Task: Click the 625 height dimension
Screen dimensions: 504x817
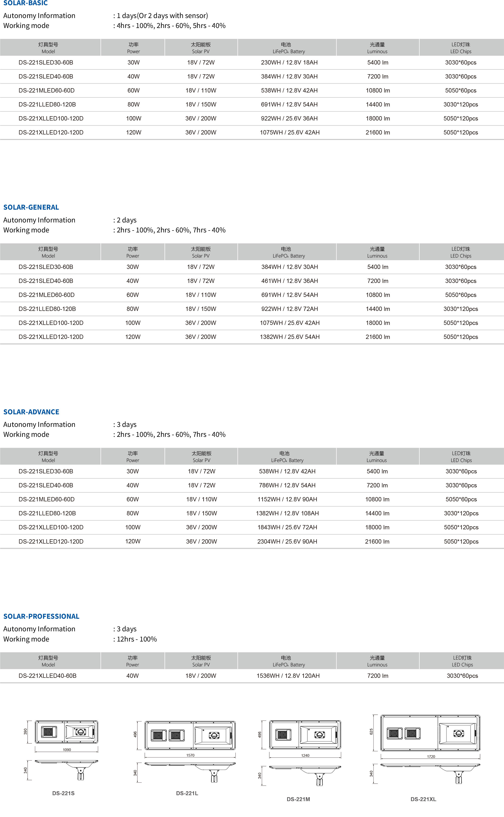Action: click(371, 732)
